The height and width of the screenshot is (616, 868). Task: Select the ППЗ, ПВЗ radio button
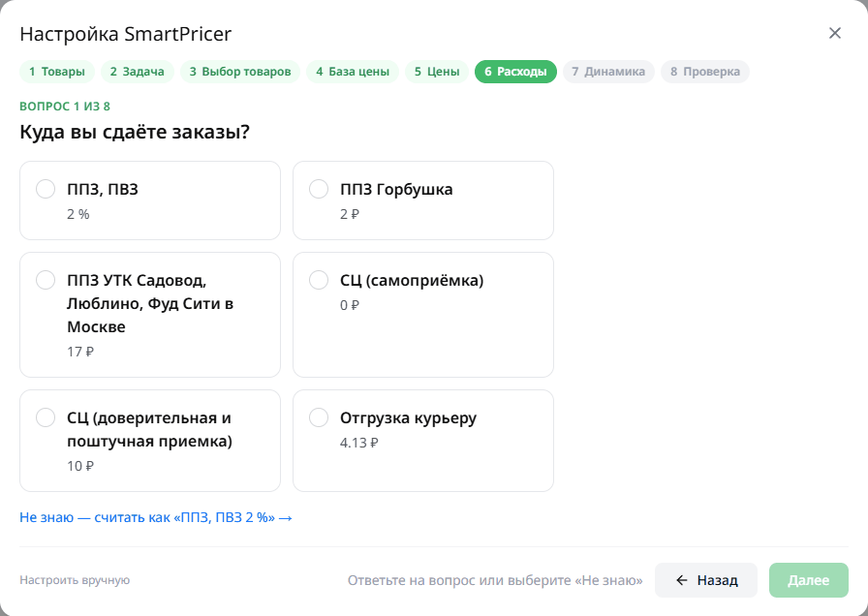[x=46, y=189]
